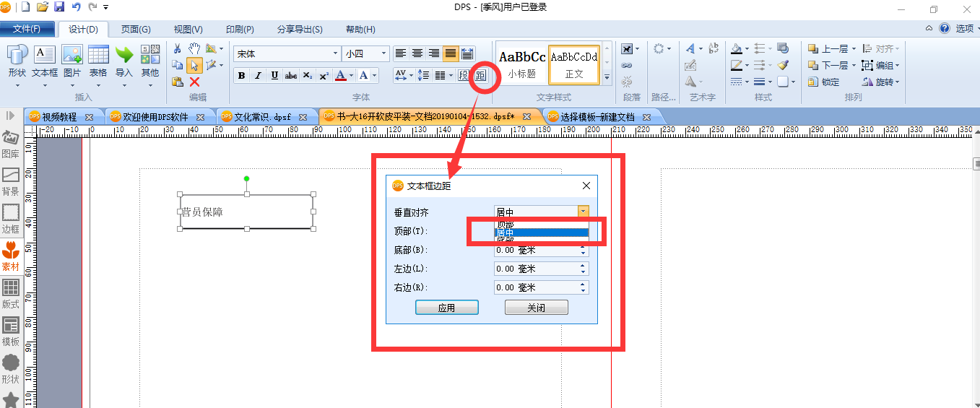Switch to 分享导出(S) ribbon tab
Image resolution: width=980 pixels, height=408 pixels.
(x=300, y=30)
